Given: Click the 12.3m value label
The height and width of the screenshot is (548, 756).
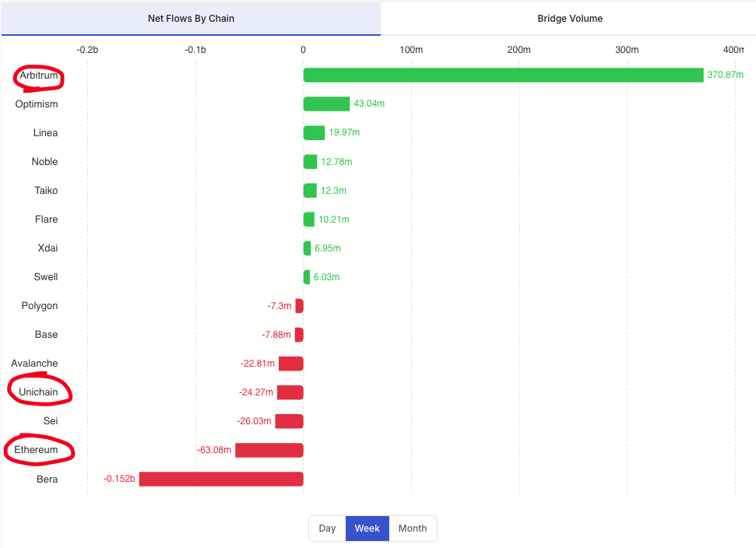Looking at the screenshot, I should (334, 191).
